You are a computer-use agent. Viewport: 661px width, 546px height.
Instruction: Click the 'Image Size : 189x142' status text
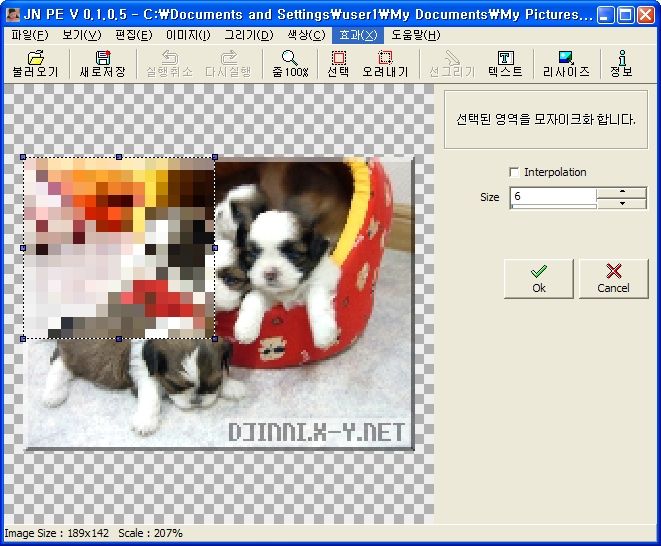pos(56,533)
